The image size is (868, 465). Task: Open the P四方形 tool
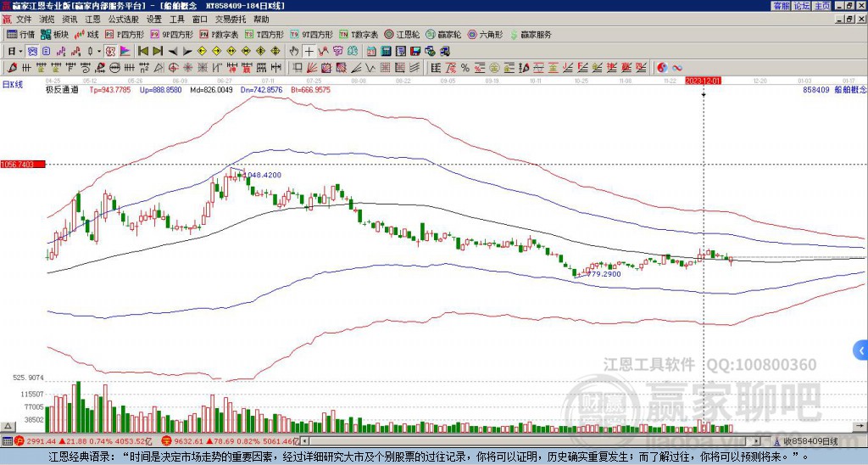click(x=125, y=34)
